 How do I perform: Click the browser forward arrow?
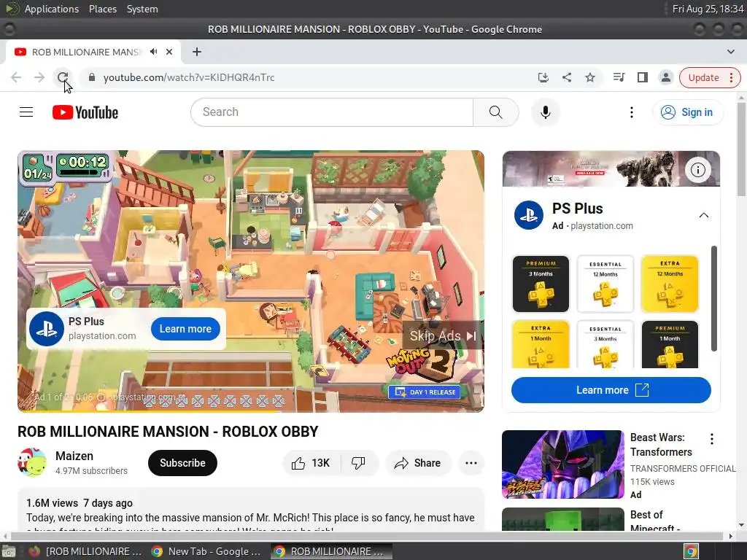click(39, 77)
